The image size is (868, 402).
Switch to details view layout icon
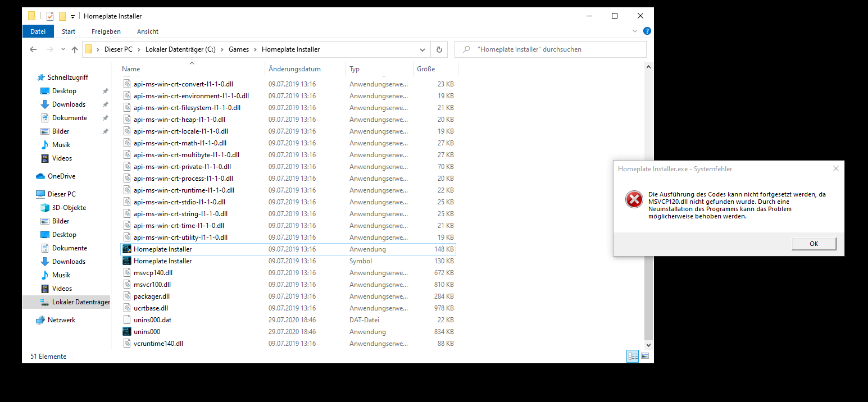click(x=633, y=356)
